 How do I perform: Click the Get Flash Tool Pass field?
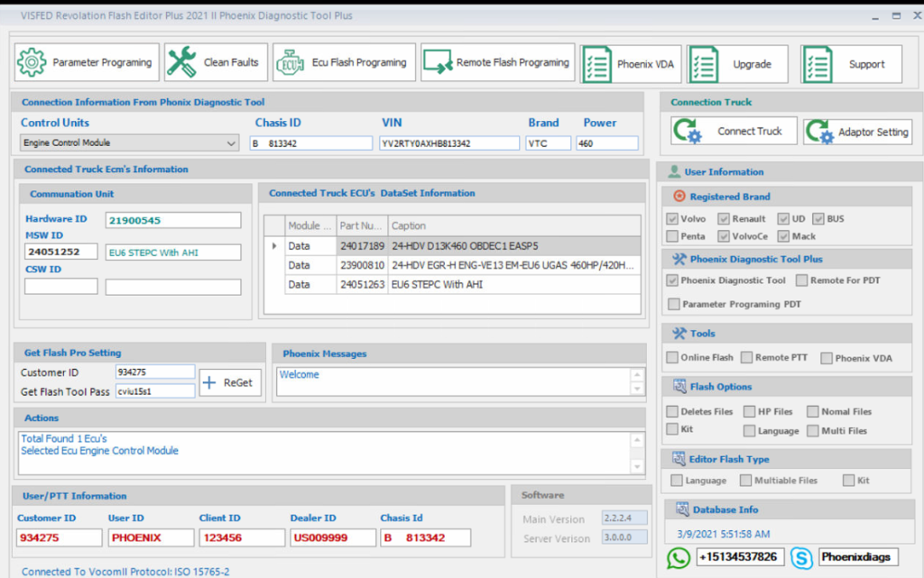tap(155, 390)
